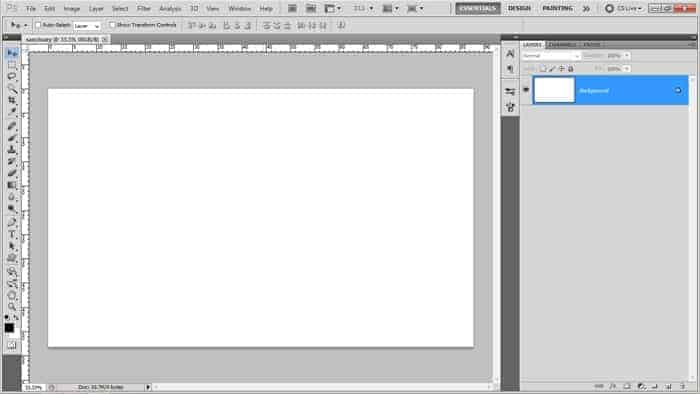Select the Move tool in the toolbox

(x=12, y=53)
